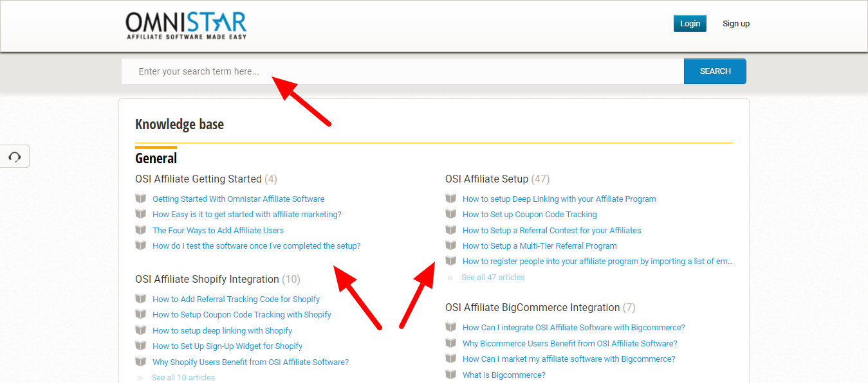The height and width of the screenshot is (383, 868).
Task: Click book icon beside What is Bigcommerce
Action: point(451,375)
